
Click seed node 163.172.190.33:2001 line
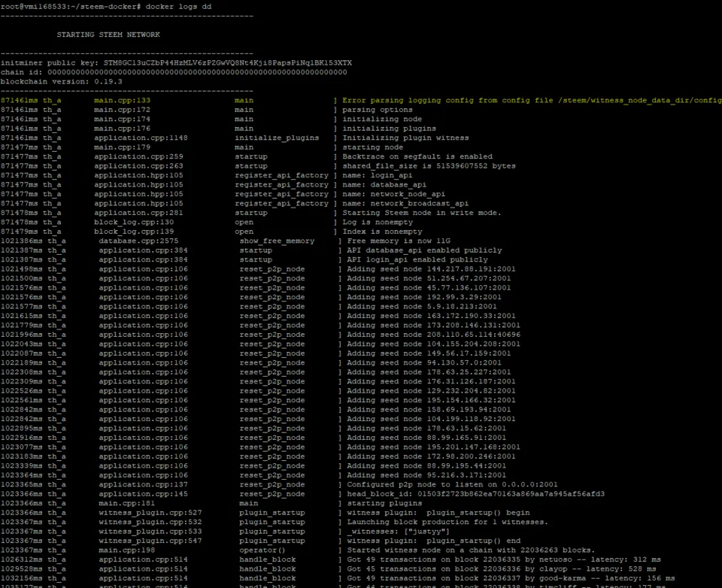point(431,316)
